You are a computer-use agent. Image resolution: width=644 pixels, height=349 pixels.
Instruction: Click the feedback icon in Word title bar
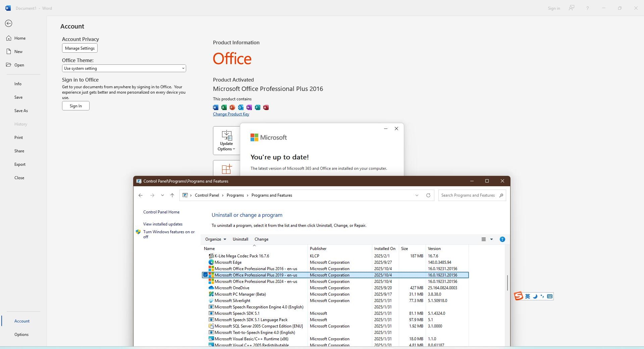571,8
